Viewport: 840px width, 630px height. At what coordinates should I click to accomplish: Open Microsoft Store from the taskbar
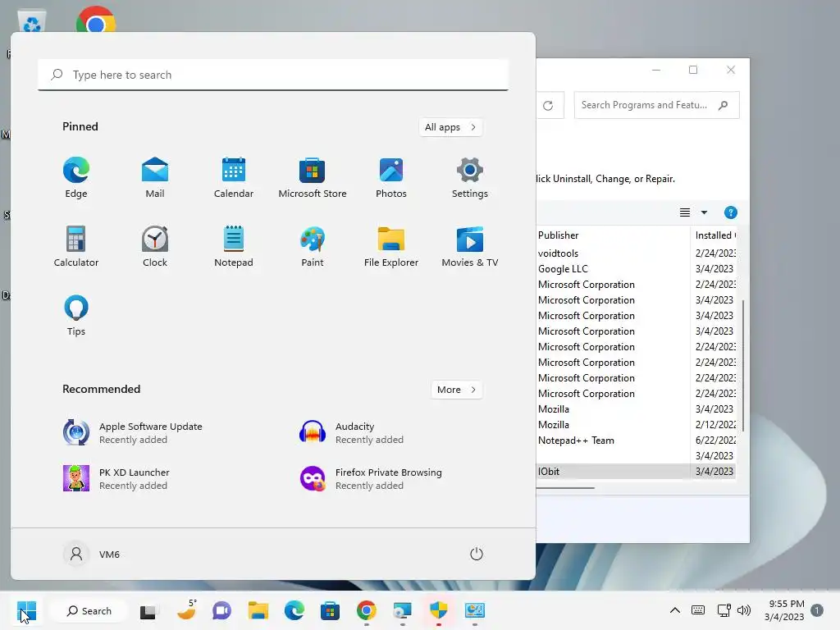tap(330, 610)
